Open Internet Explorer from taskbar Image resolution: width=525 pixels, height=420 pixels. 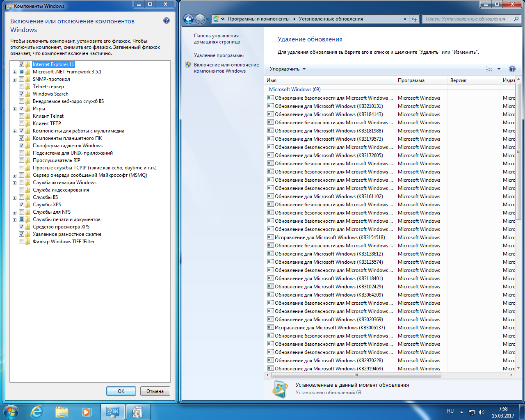point(37,411)
